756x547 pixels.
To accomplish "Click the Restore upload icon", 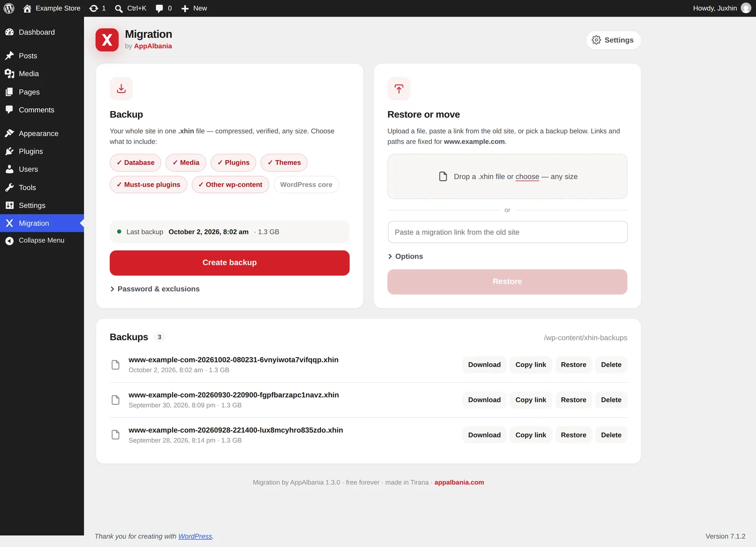I will 399,89.
